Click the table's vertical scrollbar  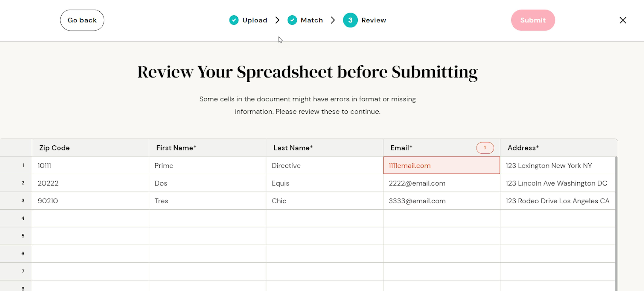click(x=616, y=223)
